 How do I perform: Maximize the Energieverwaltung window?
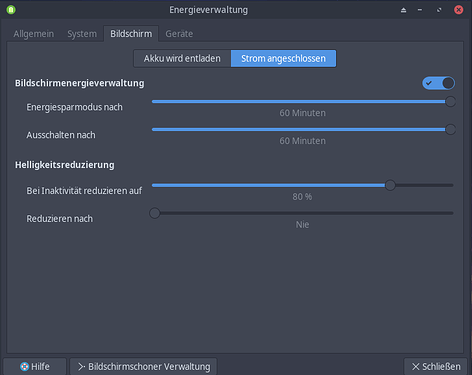click(x=439, y=10)
